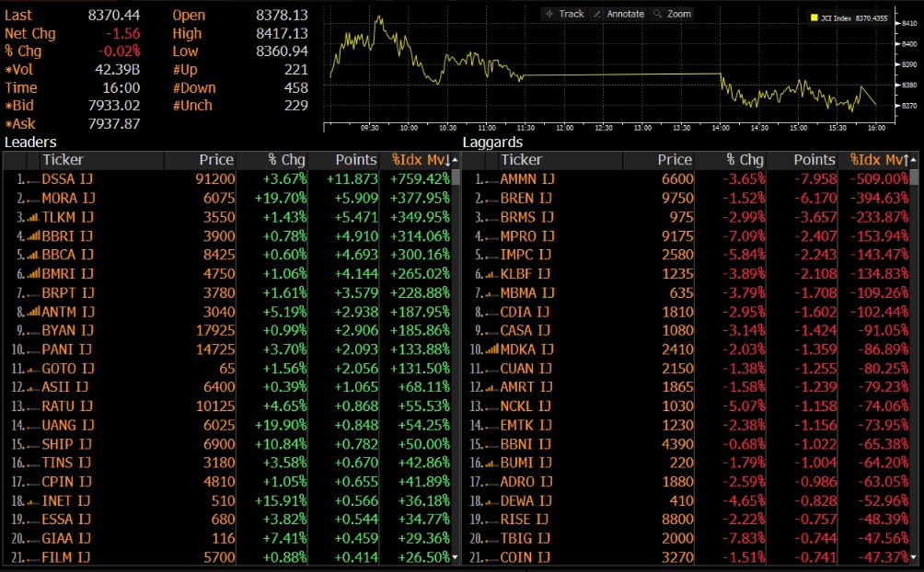This screenshot has width=924, height=572.
Task: Sort Laggards by the %Idx Mv column
Action: 877,160
